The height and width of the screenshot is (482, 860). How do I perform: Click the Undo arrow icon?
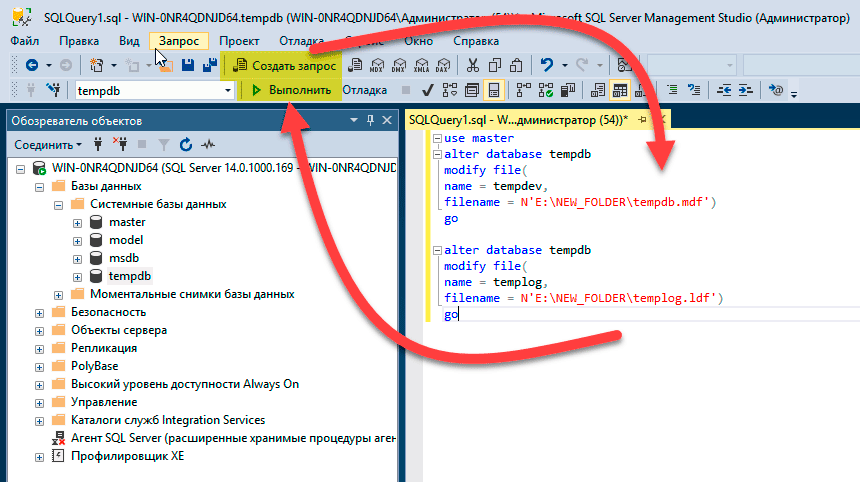click(x=547, y=65)
